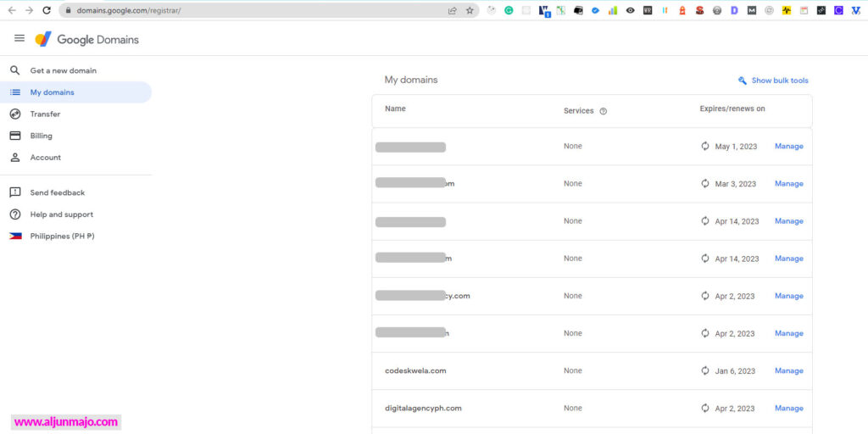Manage codeskwela.com domain
The height and width of the screenshot is (434, 868).
point(789,370)
